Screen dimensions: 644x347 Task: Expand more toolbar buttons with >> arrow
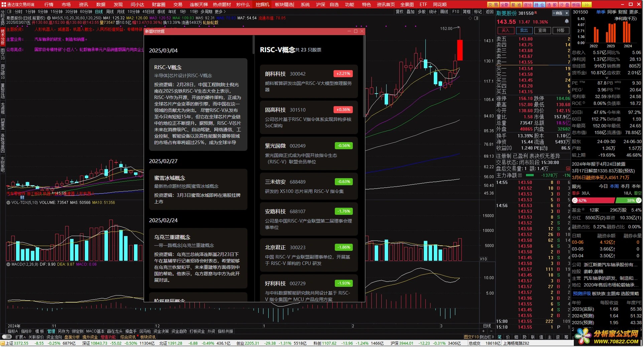pyautogui.click(x=587, y=5)
